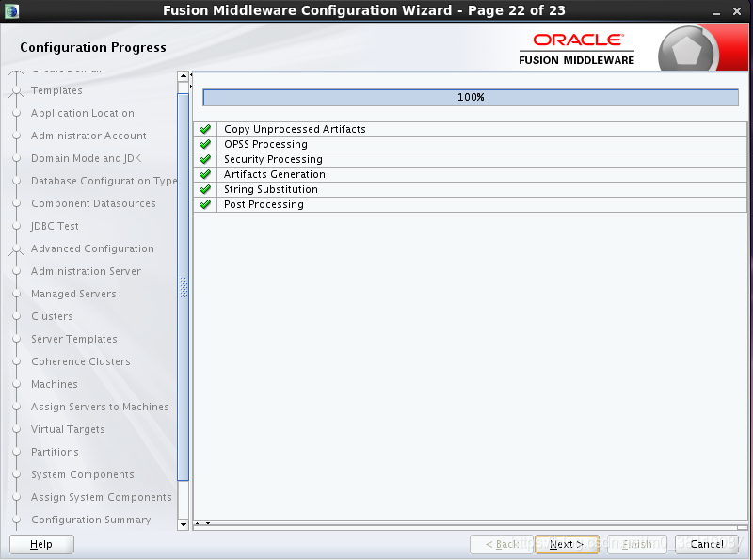Screen dimensions: 753x560
Task: Select the Application Location step
Action: click(x=83, y=113)
